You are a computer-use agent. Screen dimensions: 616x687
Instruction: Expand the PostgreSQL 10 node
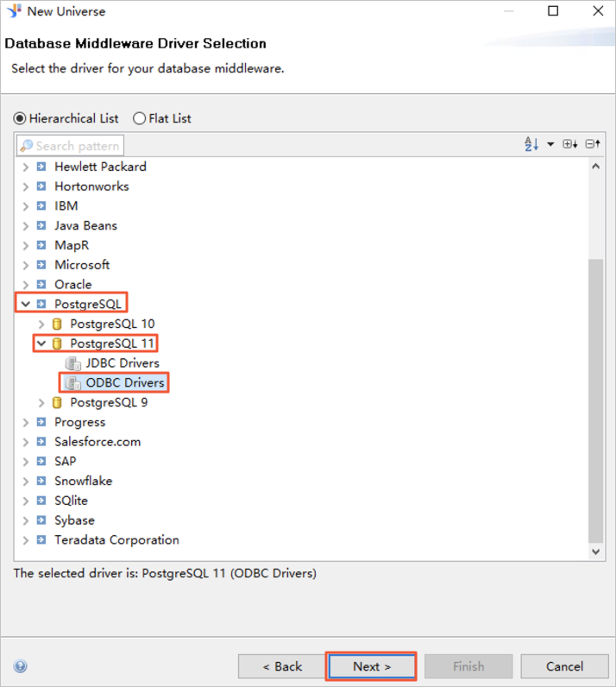pyautogui.click(x=41, y=325)
